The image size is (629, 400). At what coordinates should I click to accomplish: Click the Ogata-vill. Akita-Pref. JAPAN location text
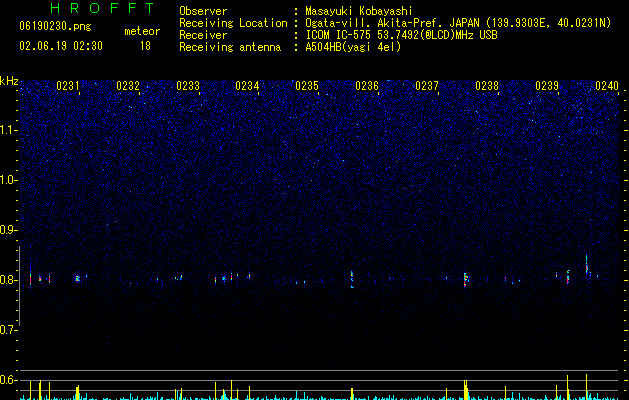[x=458, y=23]
